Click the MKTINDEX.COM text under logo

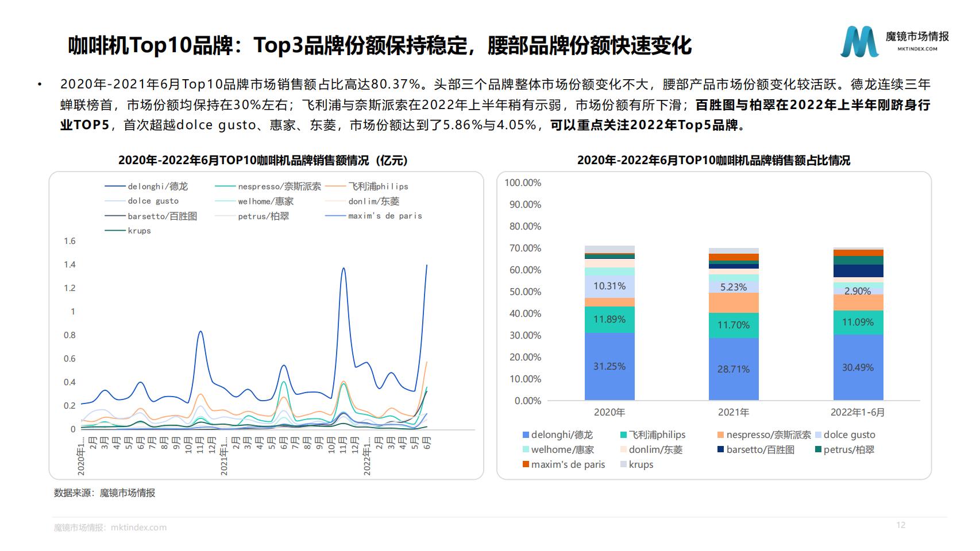click(x=917, y=49)
